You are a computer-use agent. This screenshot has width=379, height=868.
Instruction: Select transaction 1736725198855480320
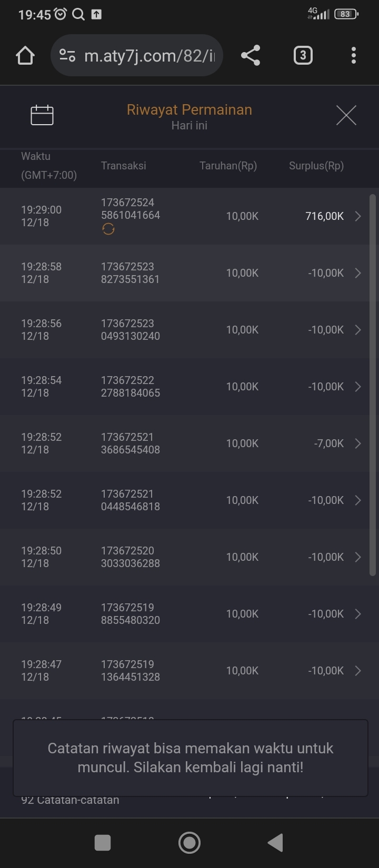(131, 614)
